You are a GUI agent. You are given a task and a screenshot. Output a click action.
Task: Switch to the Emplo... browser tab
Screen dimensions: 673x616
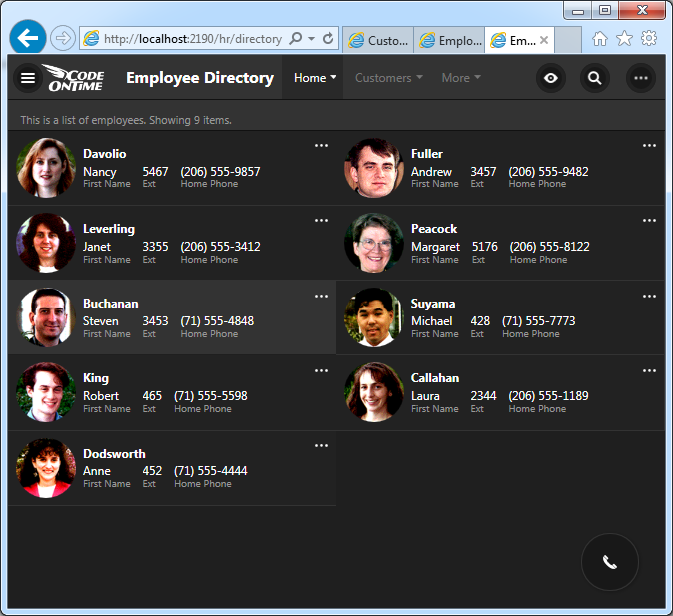(449, 40)
